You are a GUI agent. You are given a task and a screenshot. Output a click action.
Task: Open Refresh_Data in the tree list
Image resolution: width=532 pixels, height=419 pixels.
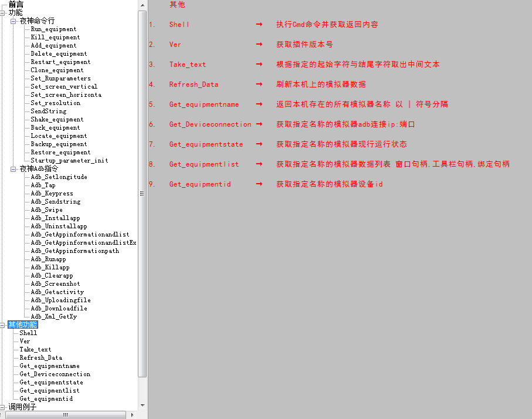point(40,357)
